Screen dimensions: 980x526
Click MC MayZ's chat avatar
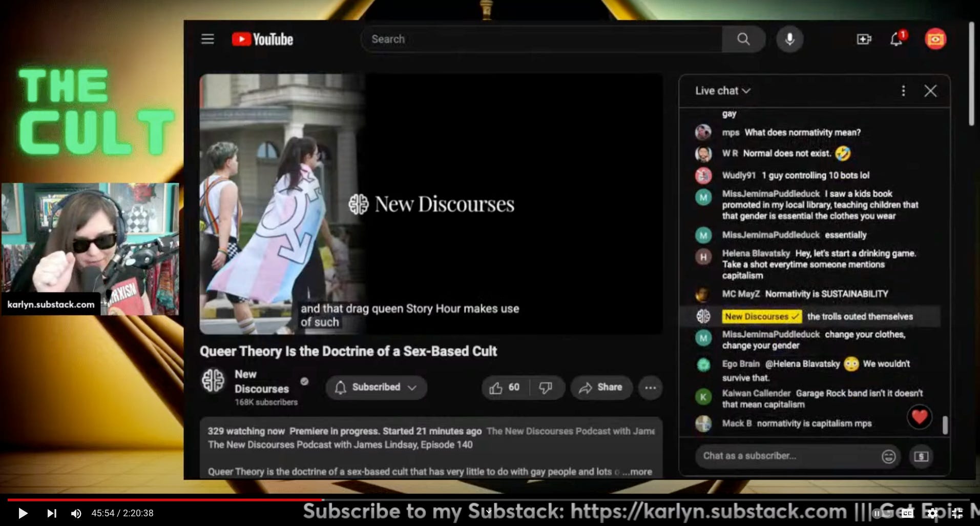click(702, 294)
